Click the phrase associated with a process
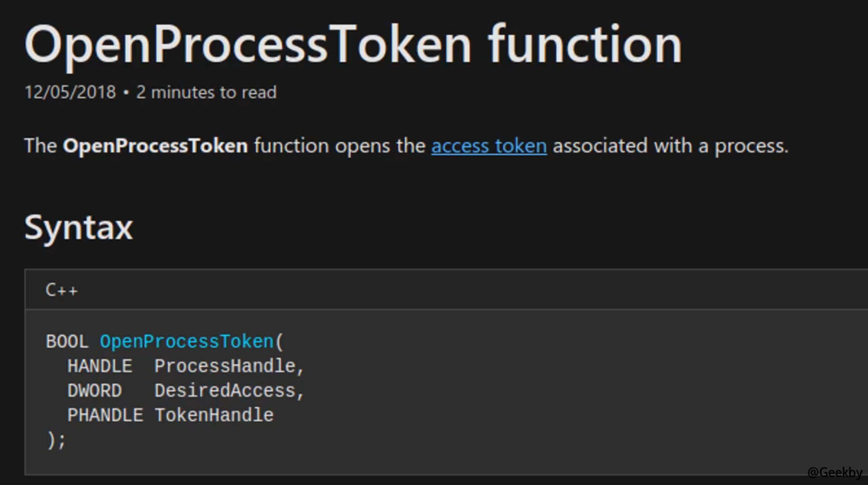 [x=670, y=146]
